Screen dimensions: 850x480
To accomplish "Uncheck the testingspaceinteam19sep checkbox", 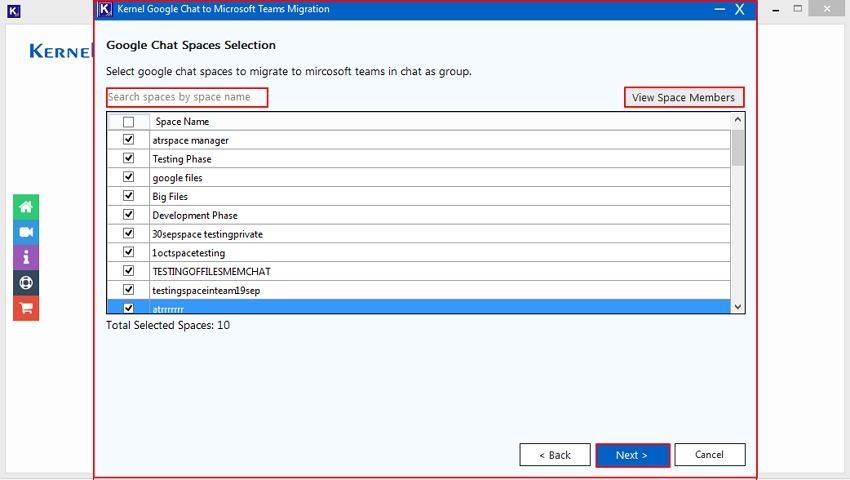I will (x=128, y=290).
